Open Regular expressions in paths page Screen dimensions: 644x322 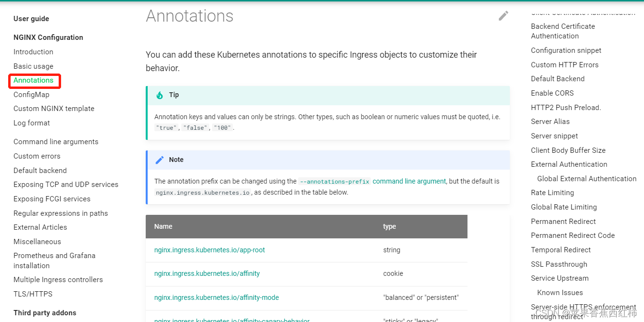(61, 213)
